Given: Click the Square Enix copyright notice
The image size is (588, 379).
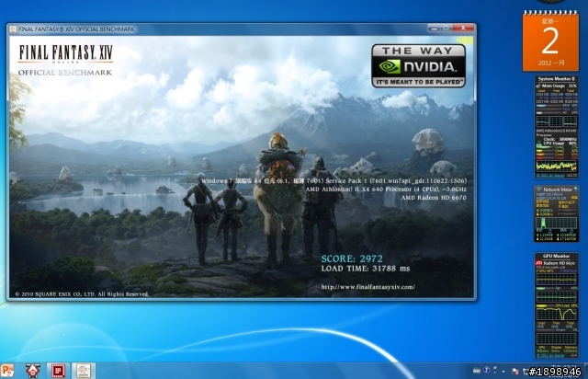Looking at the screenshot, I should [82, 294].
